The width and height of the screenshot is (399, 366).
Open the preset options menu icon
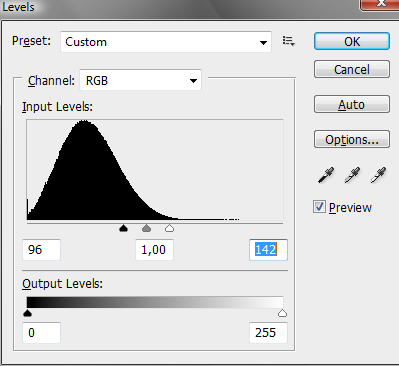coord(288,41)
